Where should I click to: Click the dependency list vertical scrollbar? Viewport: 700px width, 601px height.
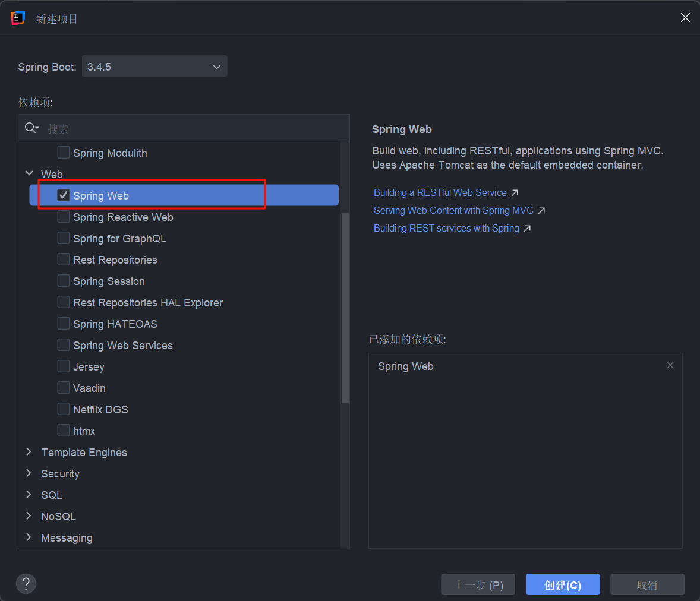[345, 308]
